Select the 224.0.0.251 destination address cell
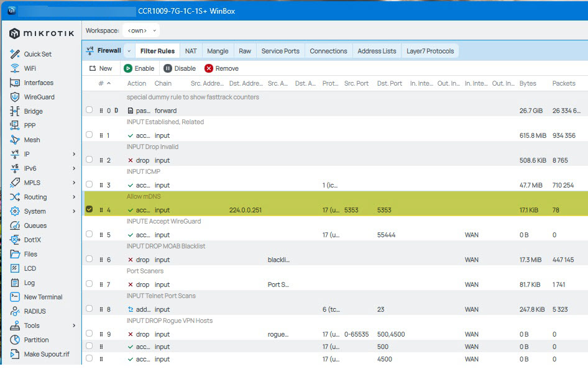 (x=246, y=210)
